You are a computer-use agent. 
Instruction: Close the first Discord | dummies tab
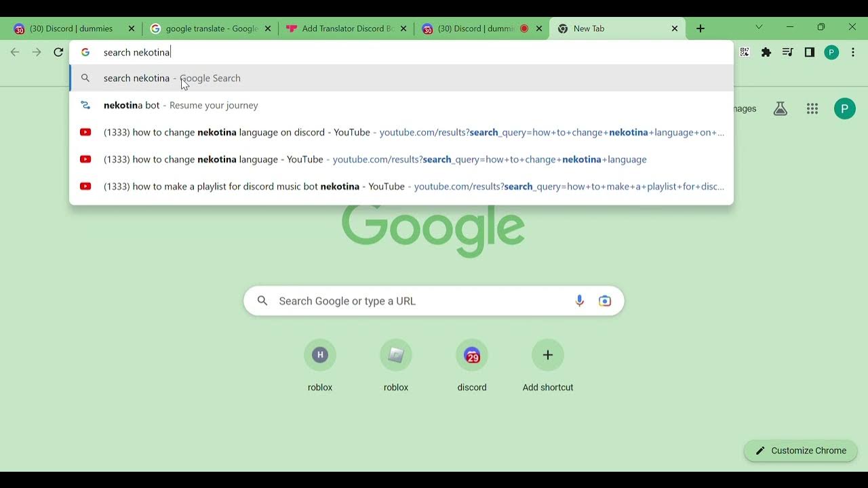pyautogui.click(x=132, y=28)
